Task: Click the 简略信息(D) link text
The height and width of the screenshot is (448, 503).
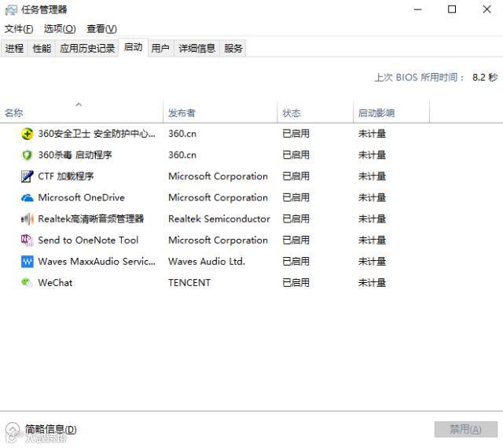Action: point(50,429)
